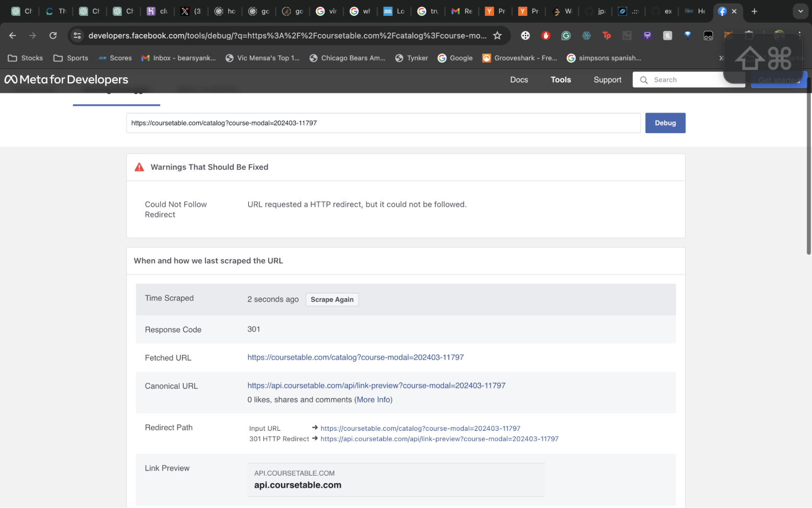Select the '301' response code value
The image size is (812, 508).
click(253, 329)
